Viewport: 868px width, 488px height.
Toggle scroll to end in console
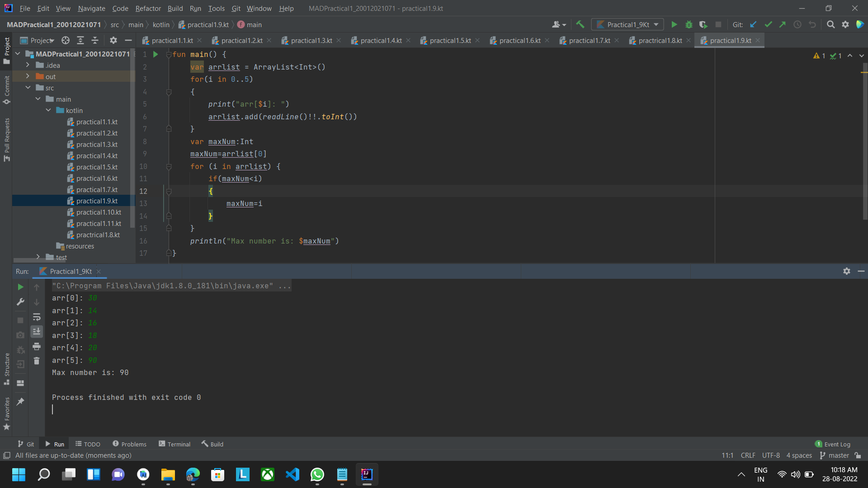tap(37, 331)
